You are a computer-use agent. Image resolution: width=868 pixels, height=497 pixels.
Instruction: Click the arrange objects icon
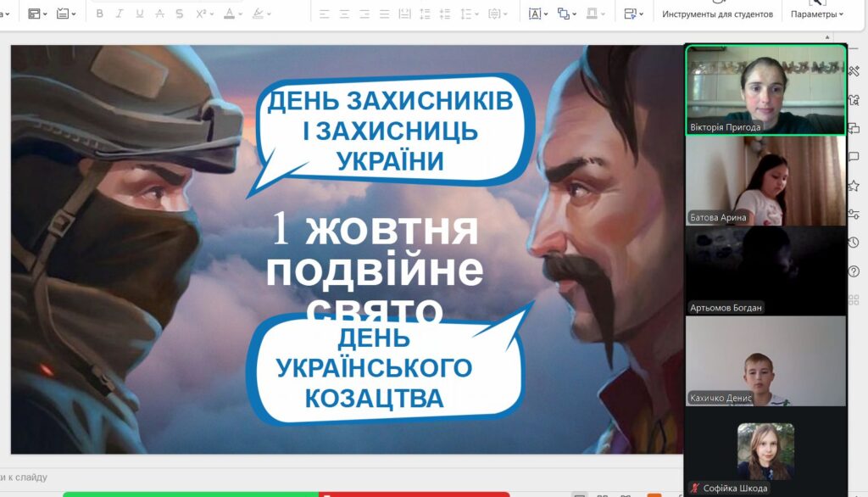564,14
